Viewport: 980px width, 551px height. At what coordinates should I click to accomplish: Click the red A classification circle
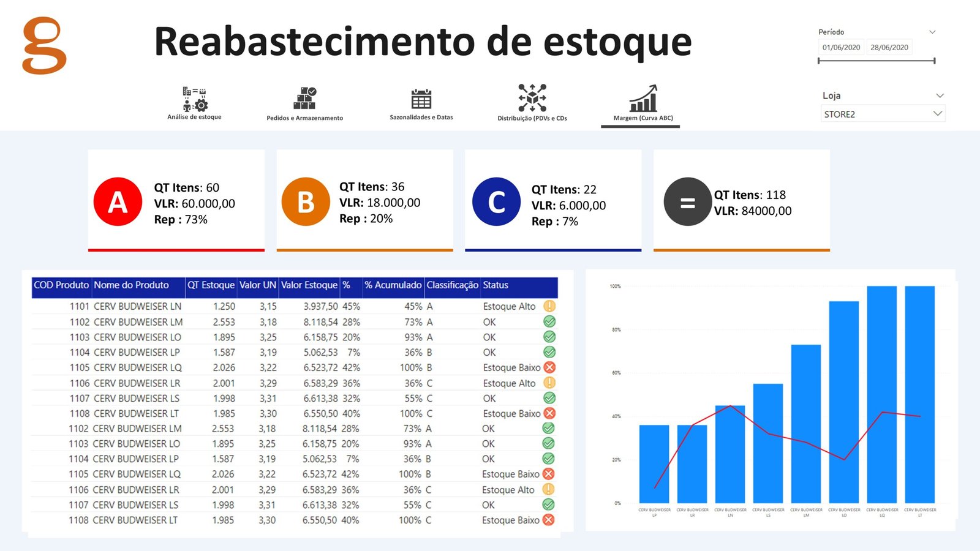(x=118, y=202)
